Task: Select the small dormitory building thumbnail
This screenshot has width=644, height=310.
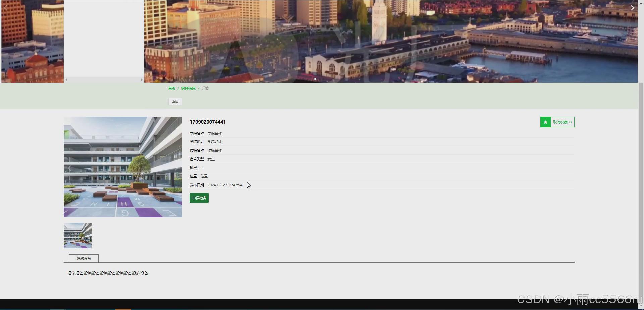Action: [77, 236]
